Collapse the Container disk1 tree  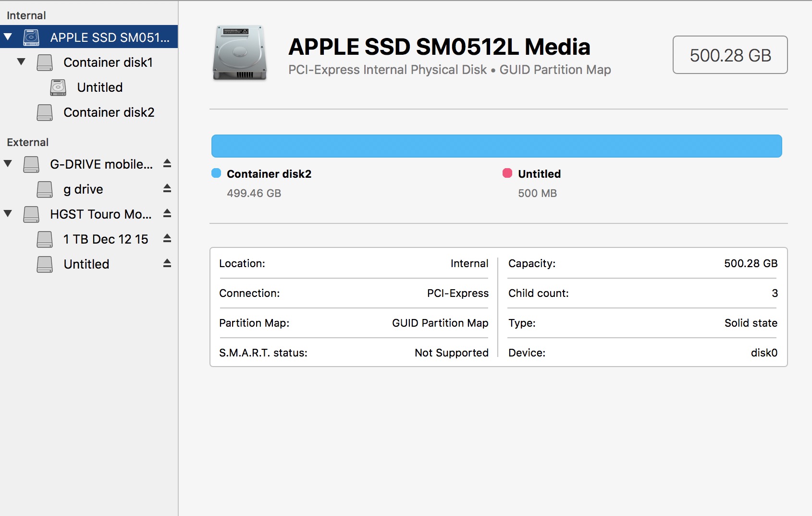click(x=21, y=62)
